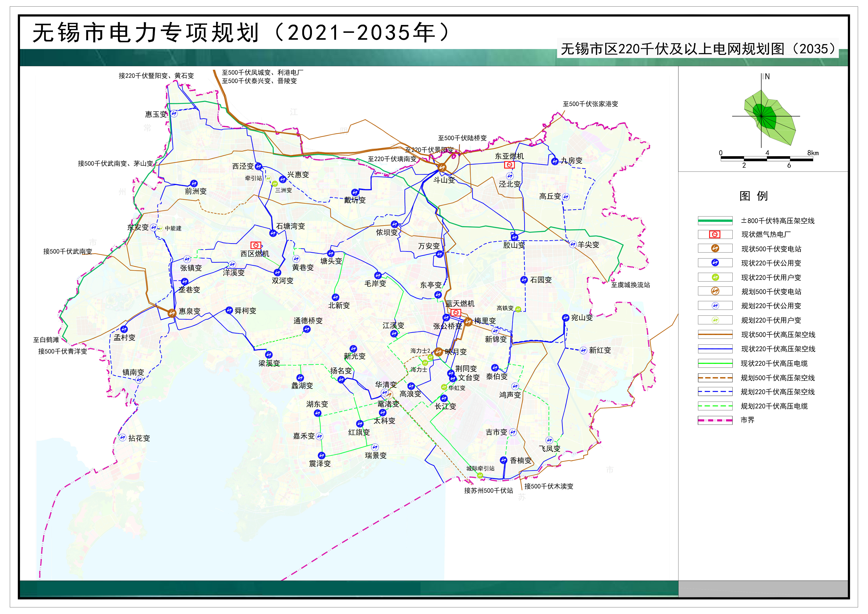Screen dimensions: 868x614
Task: Select the 九房变 blue substation icon
Action: [555, 161]
